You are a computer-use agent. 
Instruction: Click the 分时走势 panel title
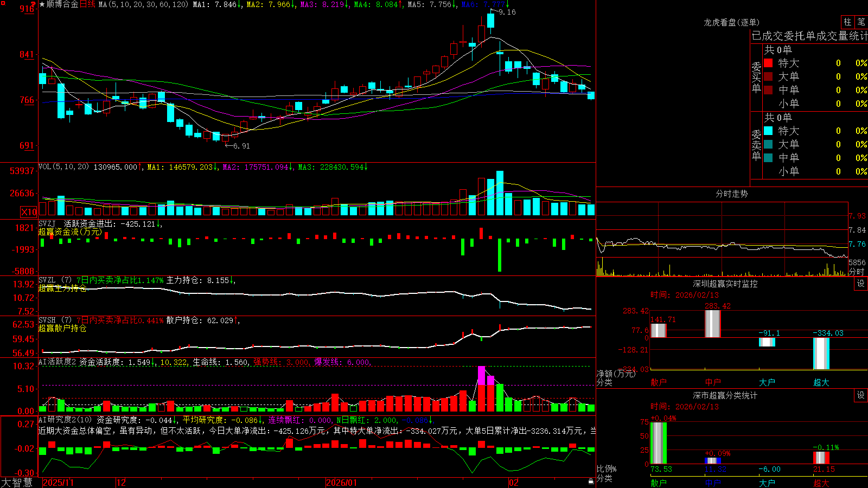point(732,194)
